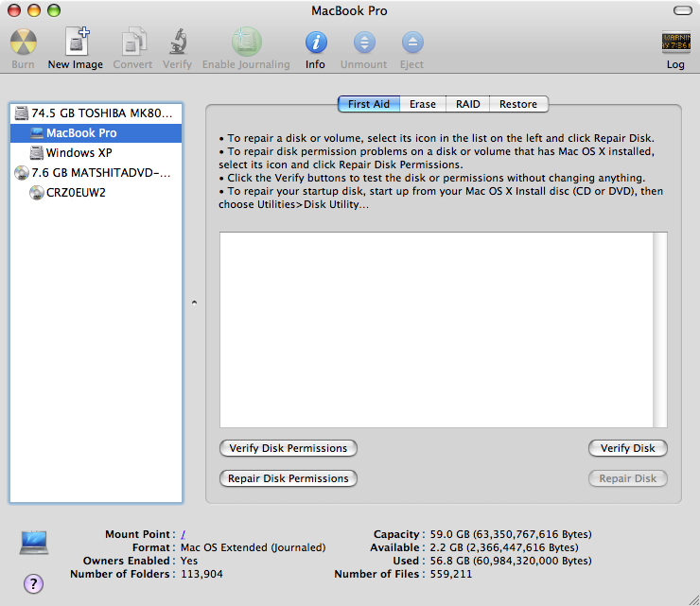The width and height of the screenshot is (700, 606).
Task: Switch to the First Aid tab
Action: click(x=369, y=104)
